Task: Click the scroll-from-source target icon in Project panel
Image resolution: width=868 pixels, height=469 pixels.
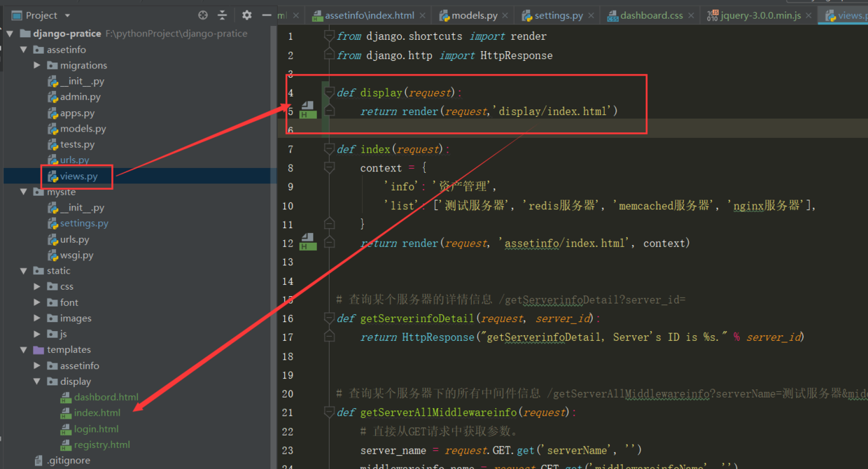Action: (x=203, y=15)
